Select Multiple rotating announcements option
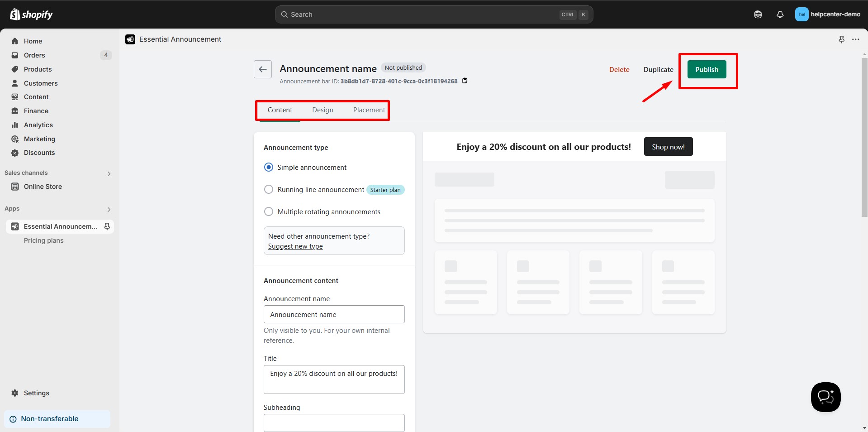Screen dimensions: 868x432 pyautogui.click(x=269, y=212)
